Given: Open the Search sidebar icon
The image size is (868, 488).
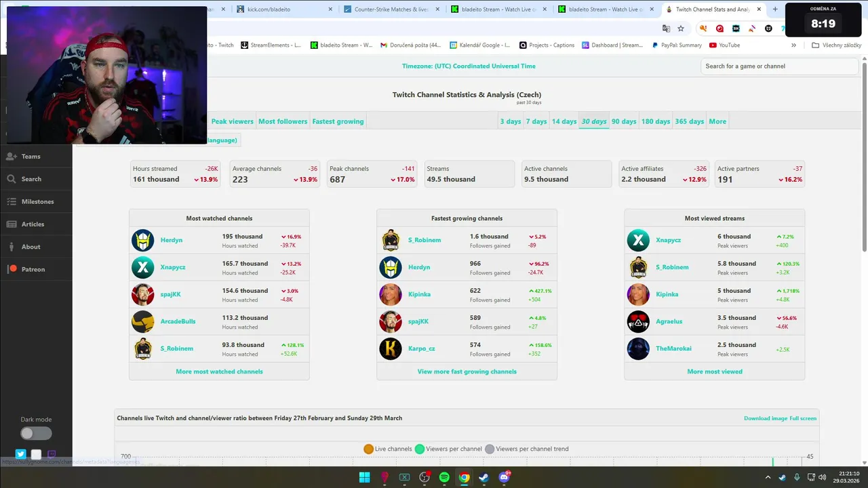Looking at the screenshot, I should pos(12,179).
